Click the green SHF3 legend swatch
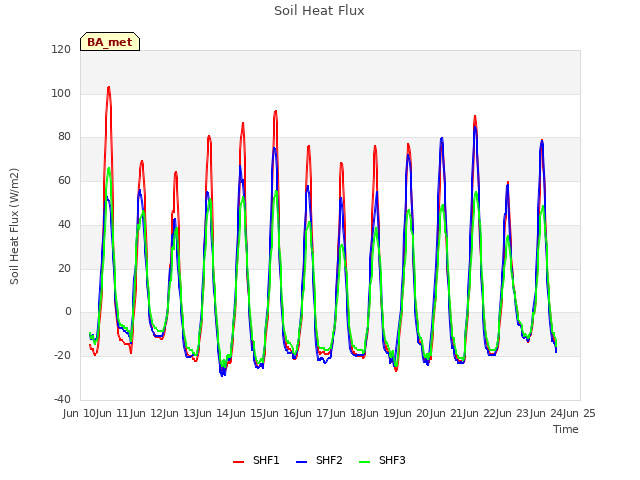 point(364,462)
